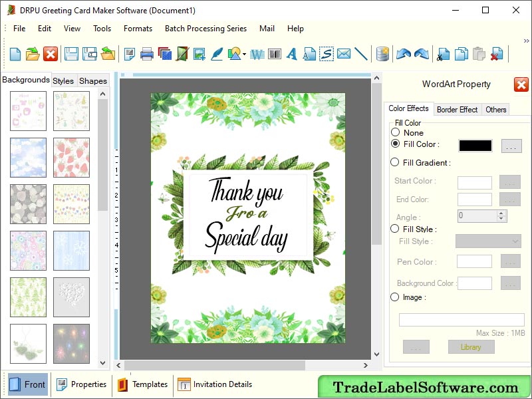Select the strawberry pattern background thumbnail
Viewport: 532px width, 399px height.
tap(71, 158)
